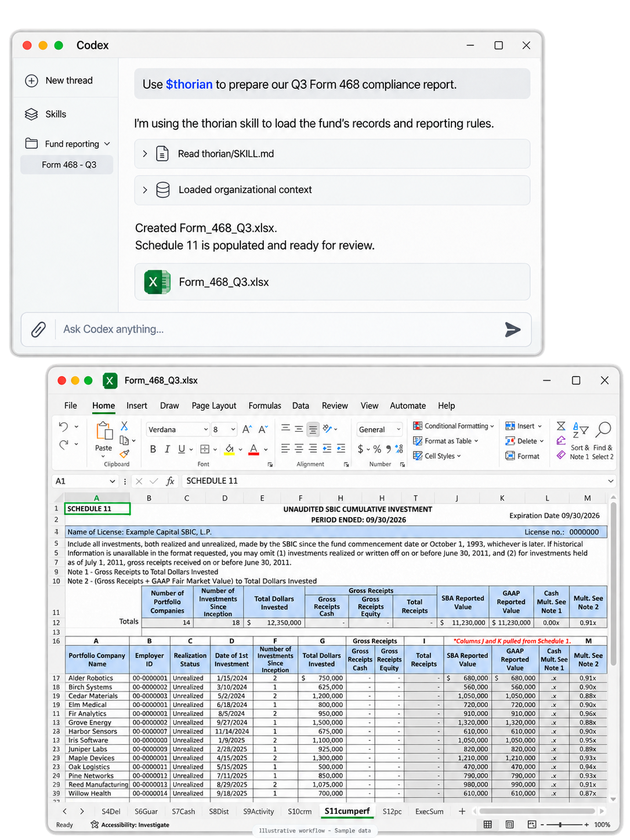Click New thread in Codex sidebar
Screen dimensions: 630x840
click(x=59, y=81)
